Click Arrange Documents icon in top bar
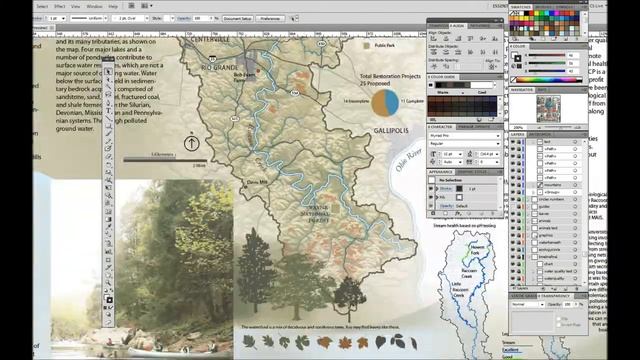 coord(146,6)
